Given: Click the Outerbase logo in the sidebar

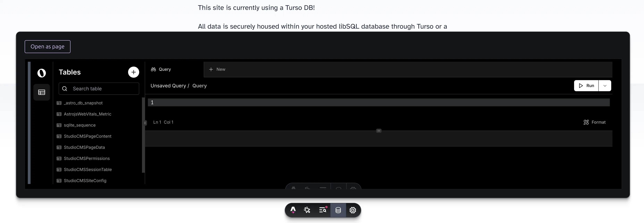Looking at the screenshot, I should [41, 73].
